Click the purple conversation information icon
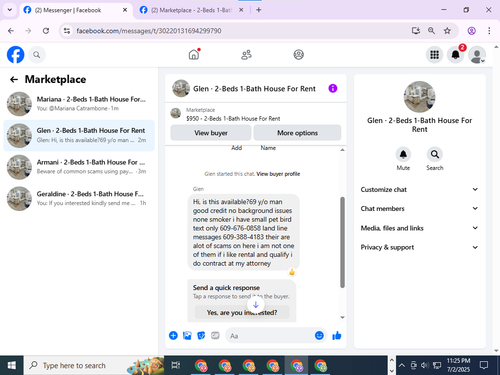 click(x=333, y=88)
